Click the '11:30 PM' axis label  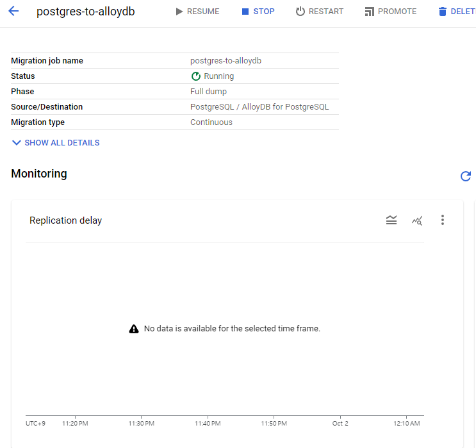click(141, 424)
